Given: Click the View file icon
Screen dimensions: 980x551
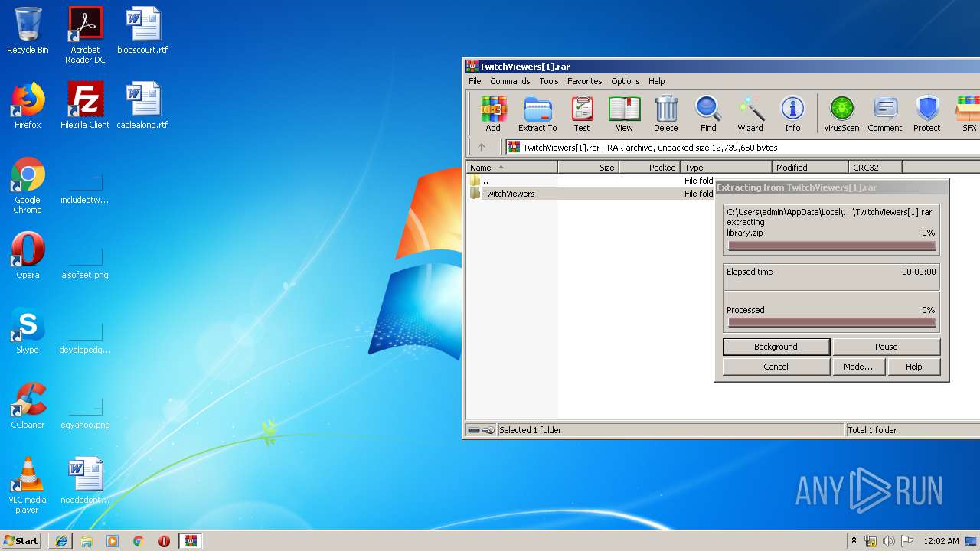Looking at the screenshot, I should [624, 113].
